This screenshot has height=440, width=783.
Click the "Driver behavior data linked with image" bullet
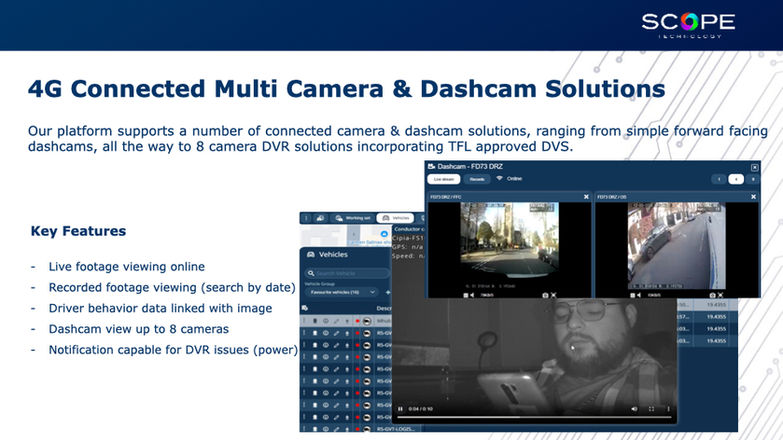(160, 308)
